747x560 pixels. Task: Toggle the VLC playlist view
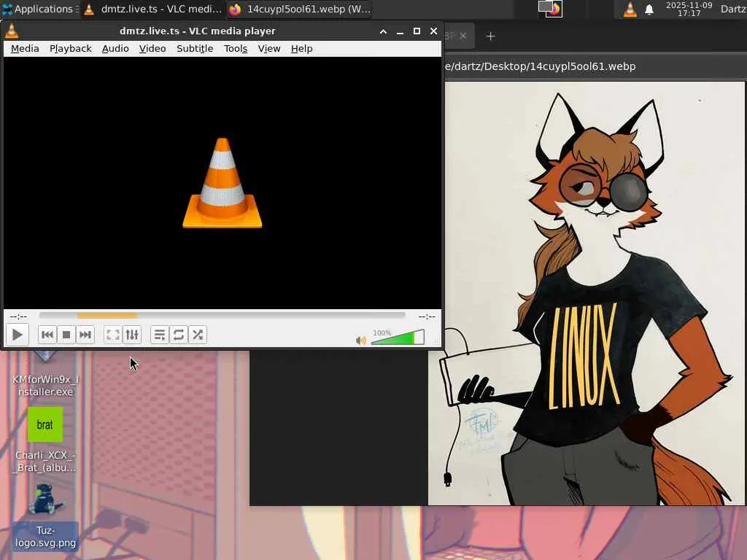pos(160,335)
